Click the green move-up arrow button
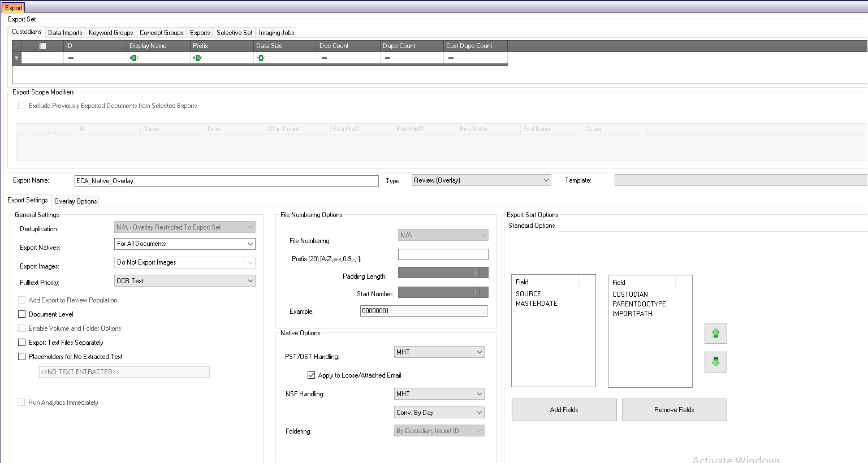The width and height of the screenshot is (868, 463). (x=715, y=333)
